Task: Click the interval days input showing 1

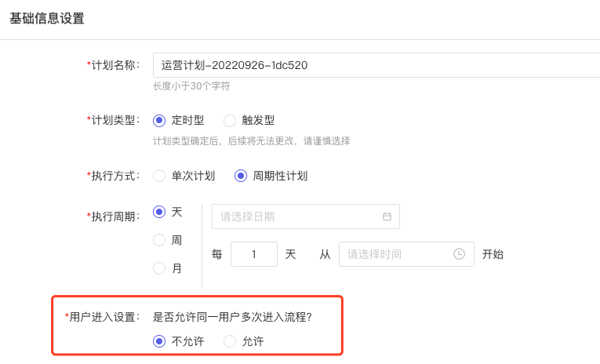Action: pos(254,254)
